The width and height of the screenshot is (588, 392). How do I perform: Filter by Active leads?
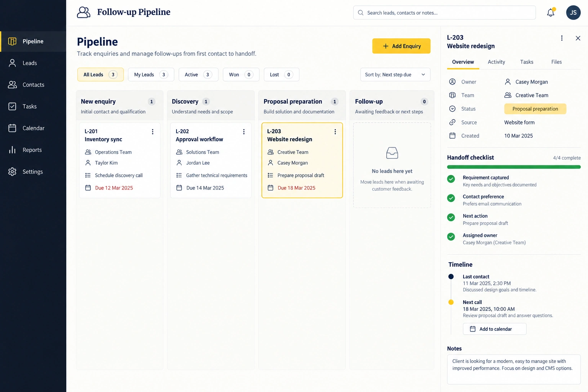[198, 75]
